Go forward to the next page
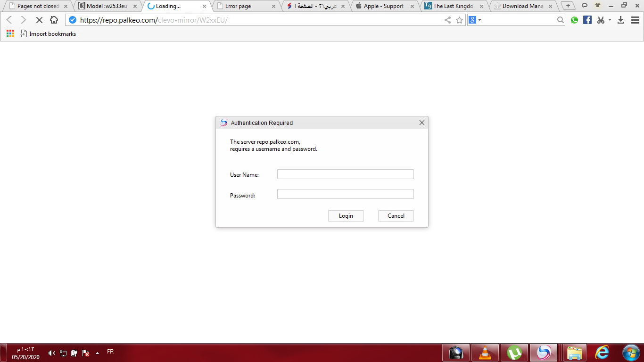Image resolution: width=644 pixels, height=362 pixels. point(24,20)
